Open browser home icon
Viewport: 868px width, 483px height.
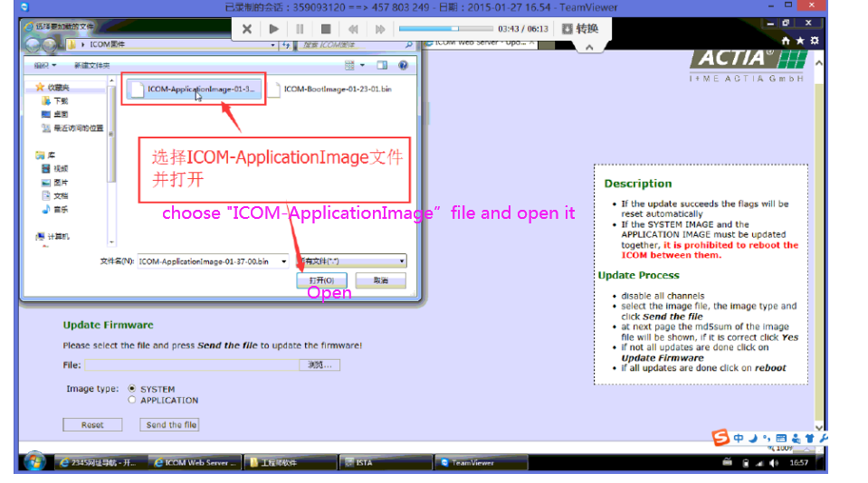786,41
